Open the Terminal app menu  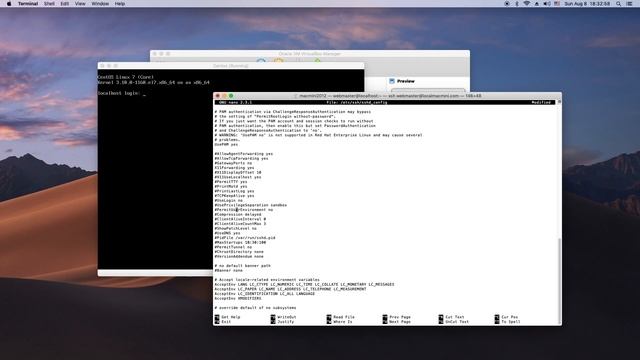(x=28, y=4)
